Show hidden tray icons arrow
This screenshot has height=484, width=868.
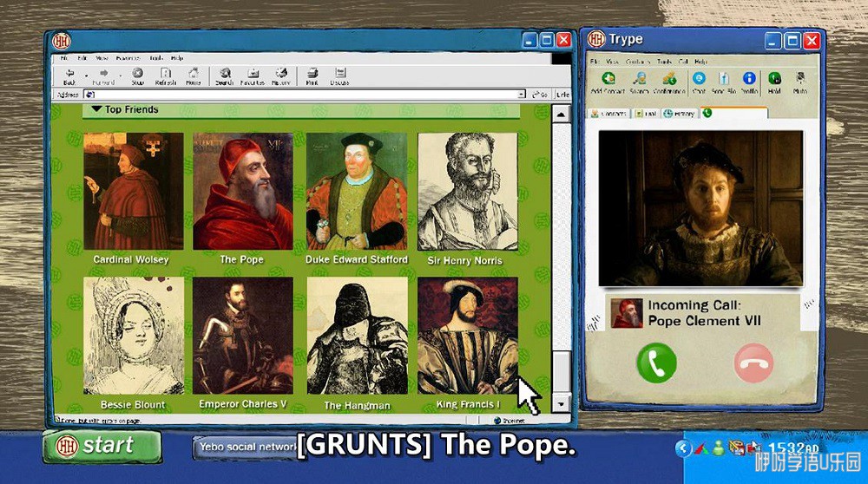(x=682, y=448)
